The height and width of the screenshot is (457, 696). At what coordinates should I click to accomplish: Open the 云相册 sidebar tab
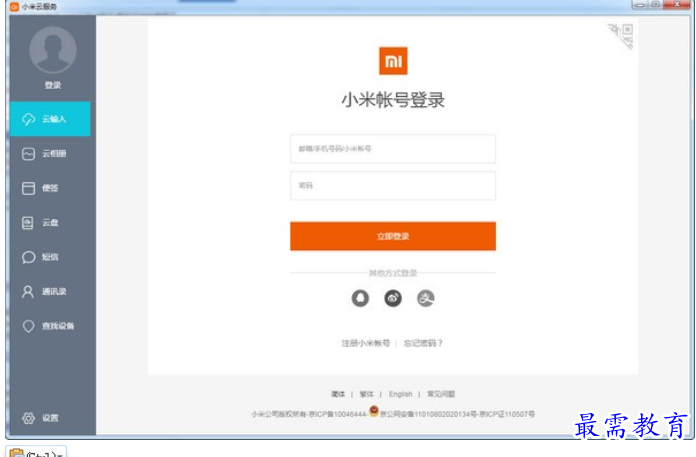pyautogui.click(x=50, y=154)
